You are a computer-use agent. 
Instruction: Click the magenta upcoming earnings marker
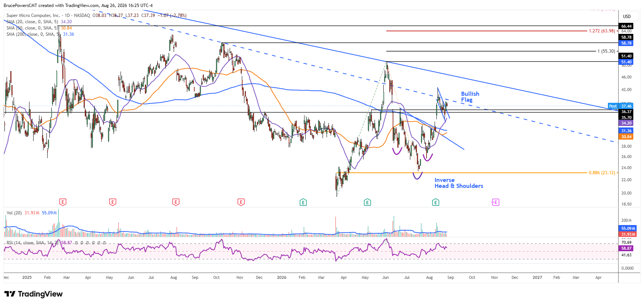495,202
